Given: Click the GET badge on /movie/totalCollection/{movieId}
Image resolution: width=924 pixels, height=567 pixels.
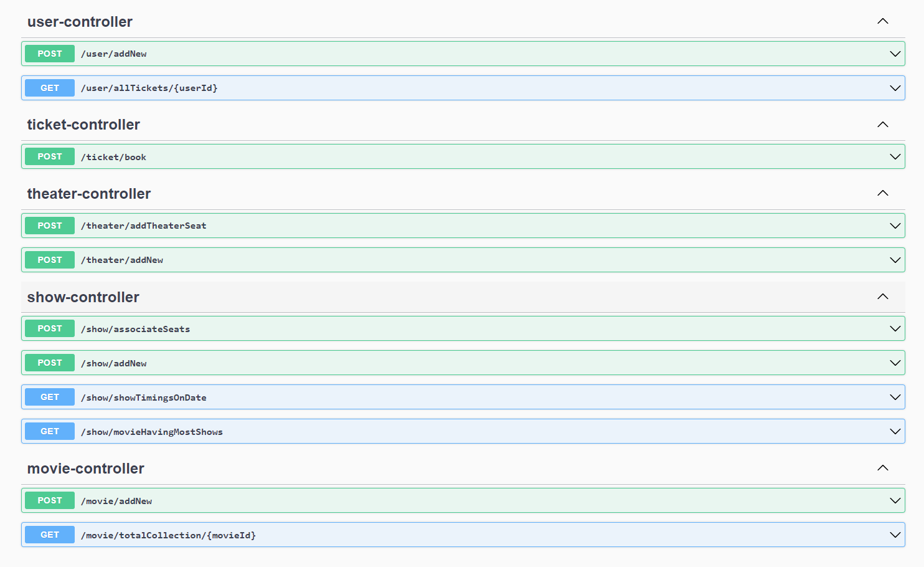Looking at the screenshot, I should pyautogui.click(x=49, y=535).
